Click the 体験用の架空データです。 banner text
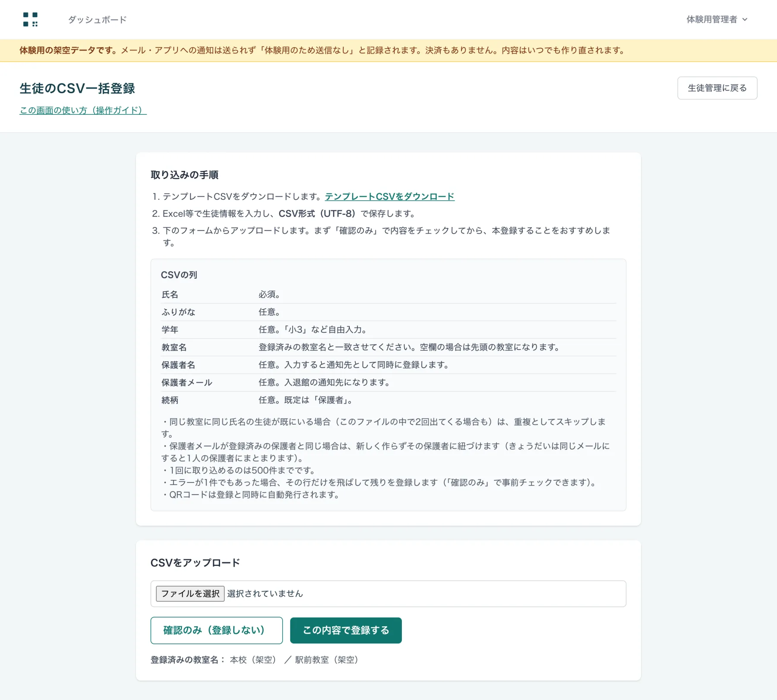 (x=68, y=50)
